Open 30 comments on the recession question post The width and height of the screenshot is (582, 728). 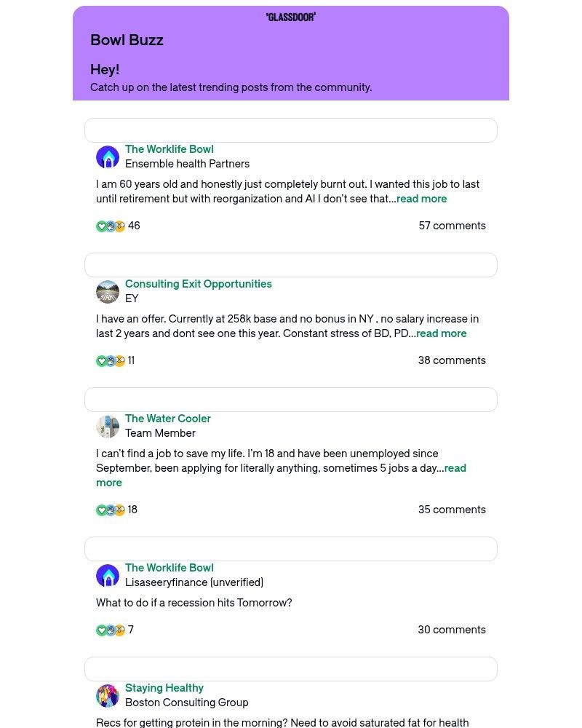point(452,630)
